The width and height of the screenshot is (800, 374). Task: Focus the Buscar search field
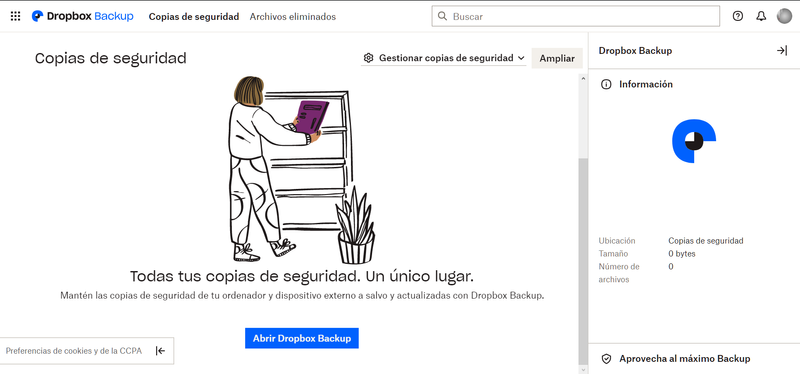tap(576, 16)
